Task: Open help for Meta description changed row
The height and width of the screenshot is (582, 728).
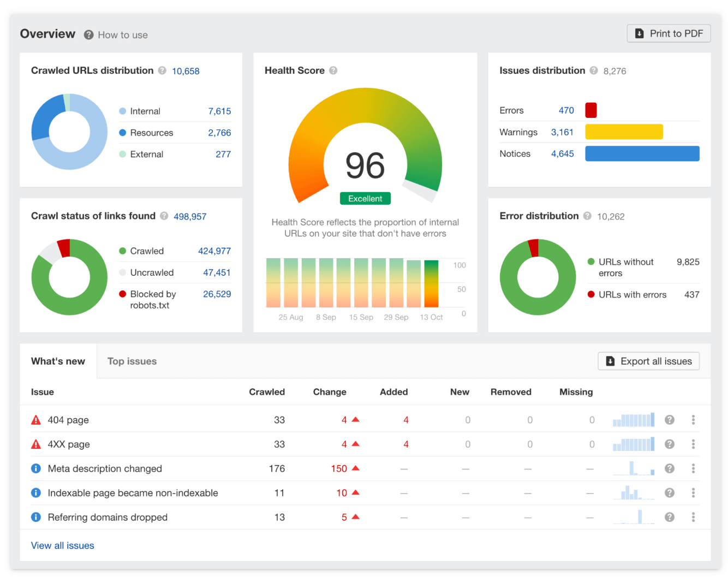Action: pos(670,468)
